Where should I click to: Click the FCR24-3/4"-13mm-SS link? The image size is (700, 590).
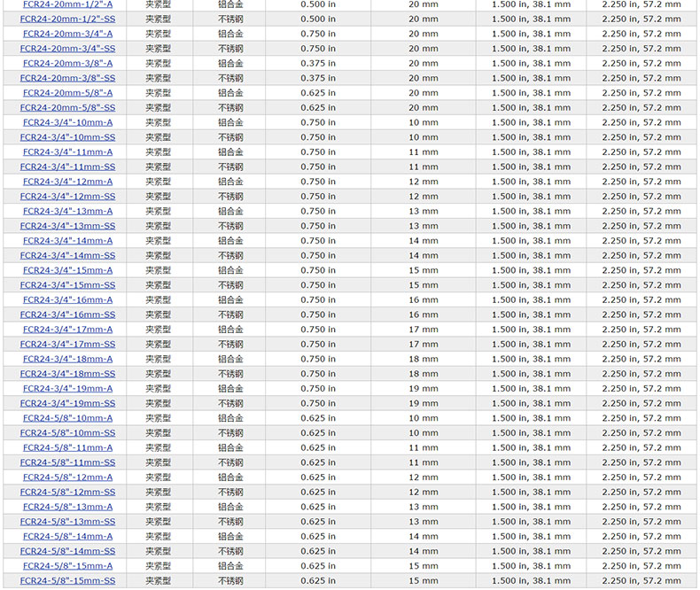[67, 226]
